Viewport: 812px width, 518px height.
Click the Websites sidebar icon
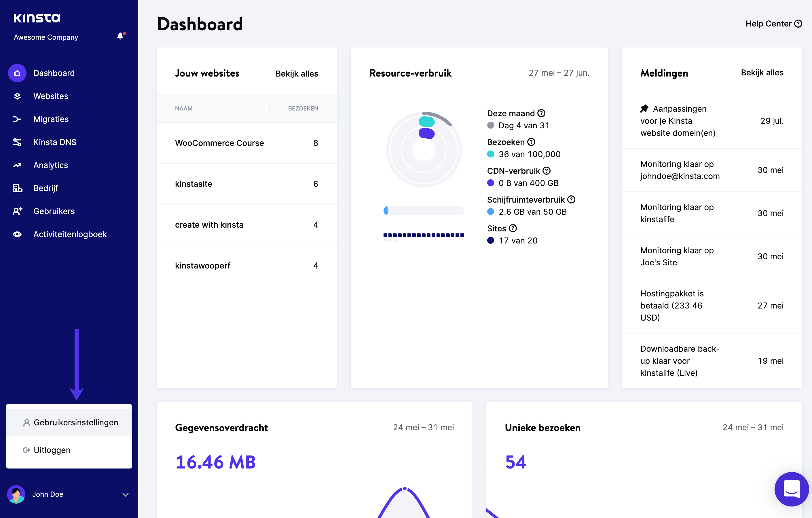pyautogui.click(x=17, y=95)
